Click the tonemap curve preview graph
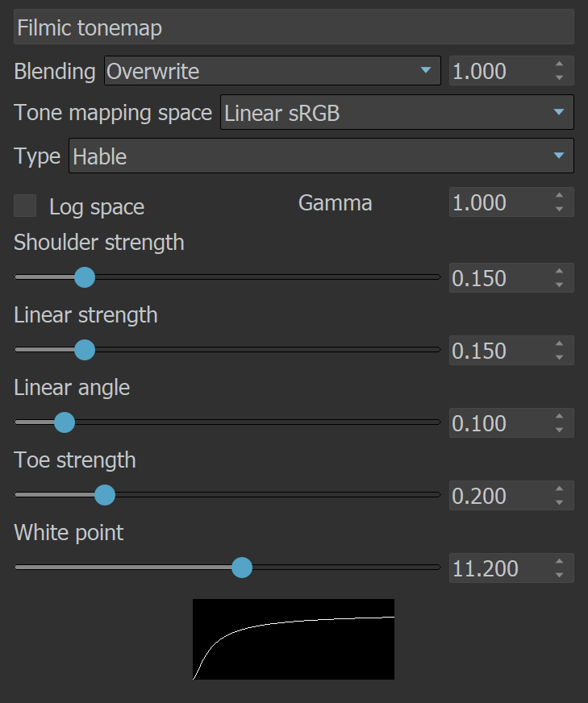588x703 pixels. coord(294,639)
